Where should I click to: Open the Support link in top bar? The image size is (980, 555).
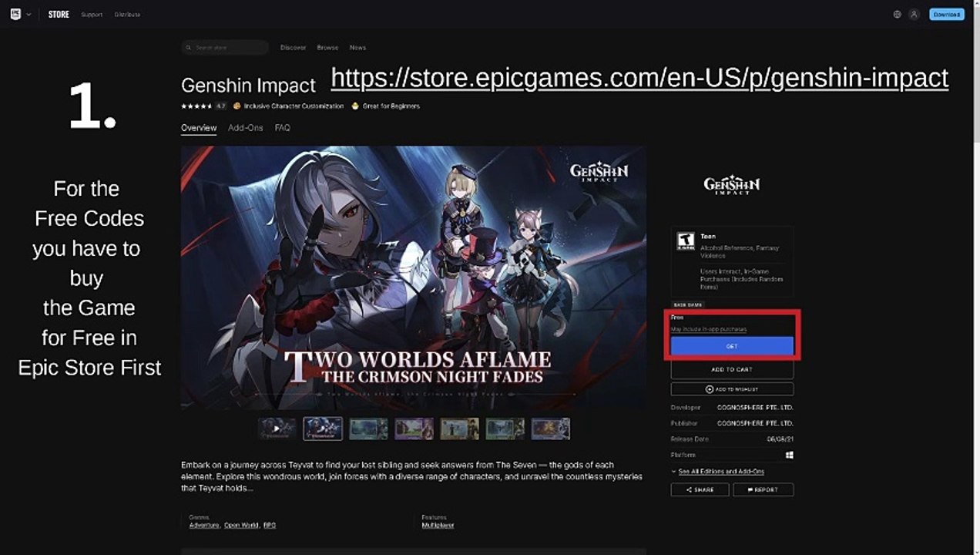[x=92, y=15]
